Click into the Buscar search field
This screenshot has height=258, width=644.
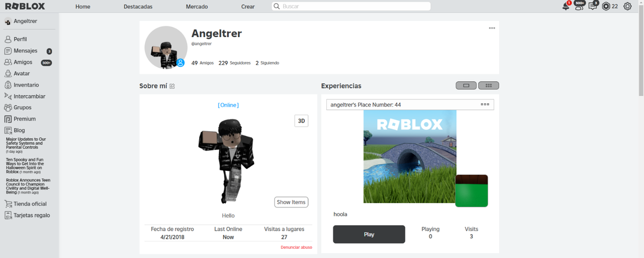tap(350, 6)
